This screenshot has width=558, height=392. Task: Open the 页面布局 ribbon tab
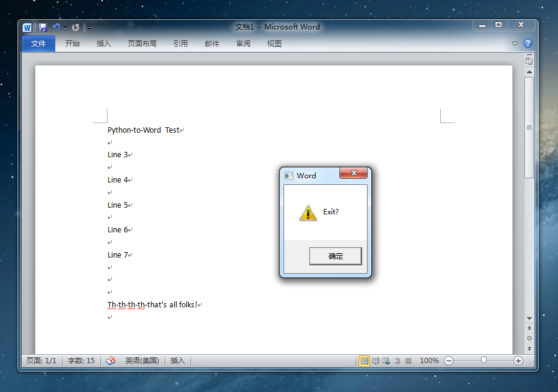pyautogui.click(x=142, y=43)
